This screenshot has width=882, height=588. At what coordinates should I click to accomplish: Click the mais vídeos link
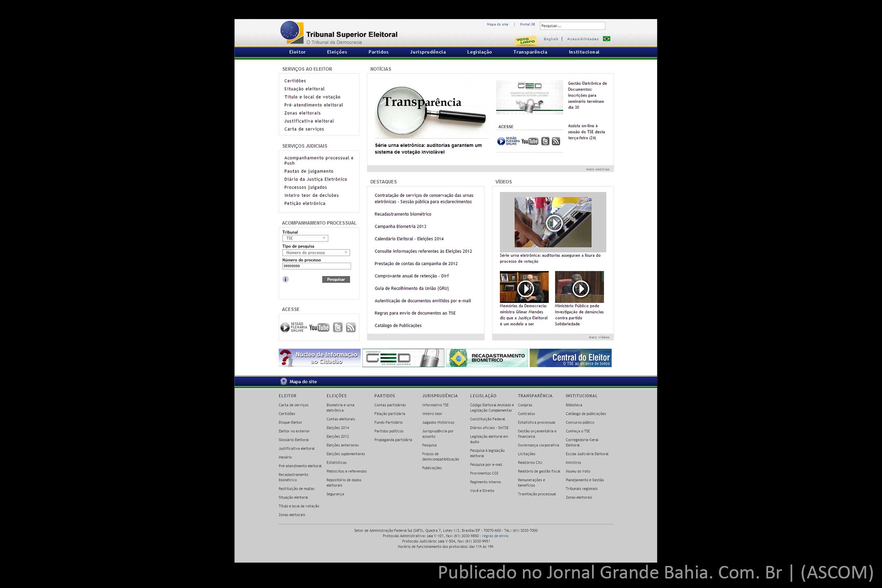pyautogui.click(x=599, y=337)
